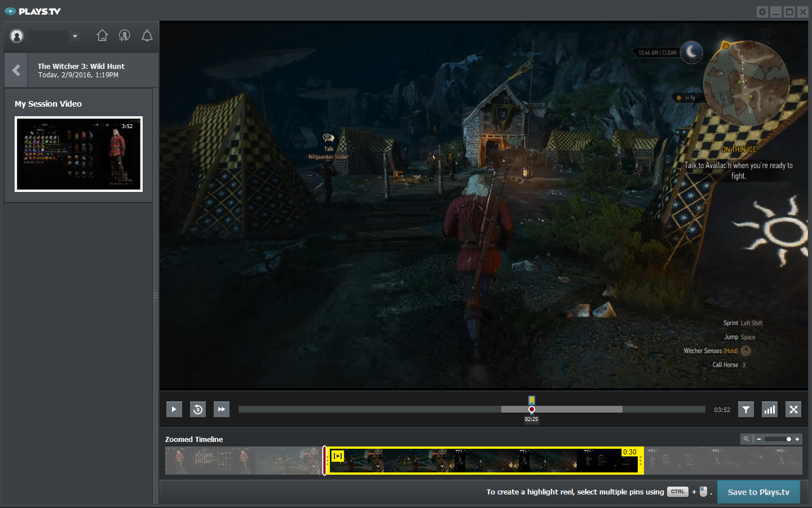Click the main seek bar track
Screen dimensions: 812x508
tap(471, 409)
